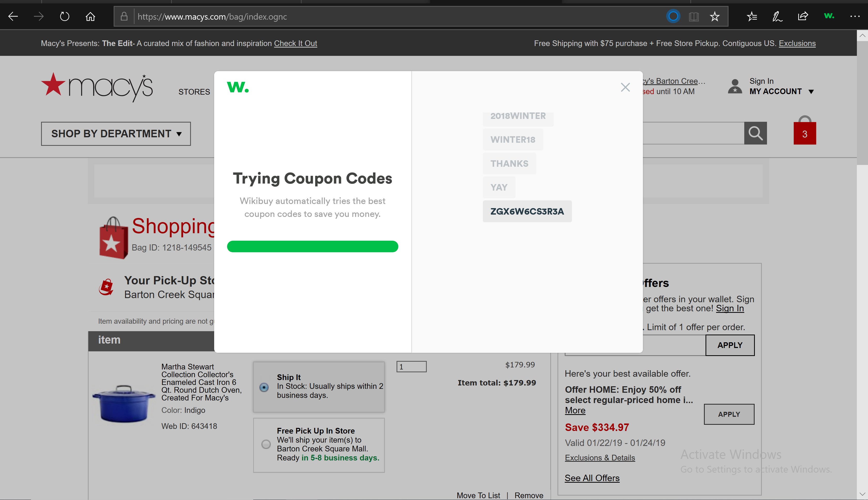The width and height of the screenshot is (868, 500).
Task: Add page to favorites star icon
Action: tap(715, 17)
